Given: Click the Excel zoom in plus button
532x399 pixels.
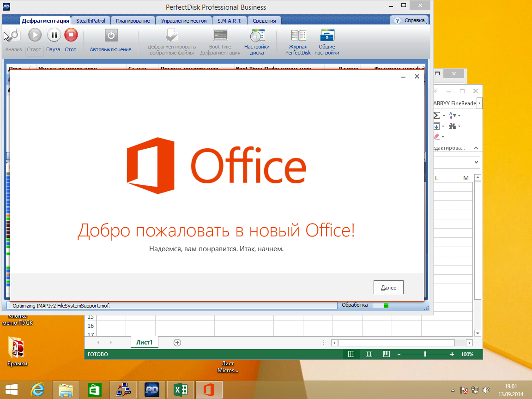Looking at the screenshot, I should [452, 354].
